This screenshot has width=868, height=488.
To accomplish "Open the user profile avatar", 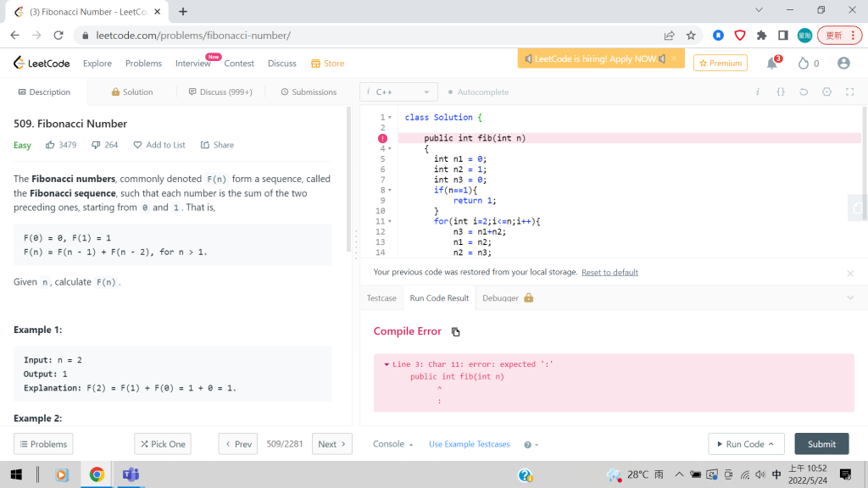I will pyautogui.click(x=843, y=63).
